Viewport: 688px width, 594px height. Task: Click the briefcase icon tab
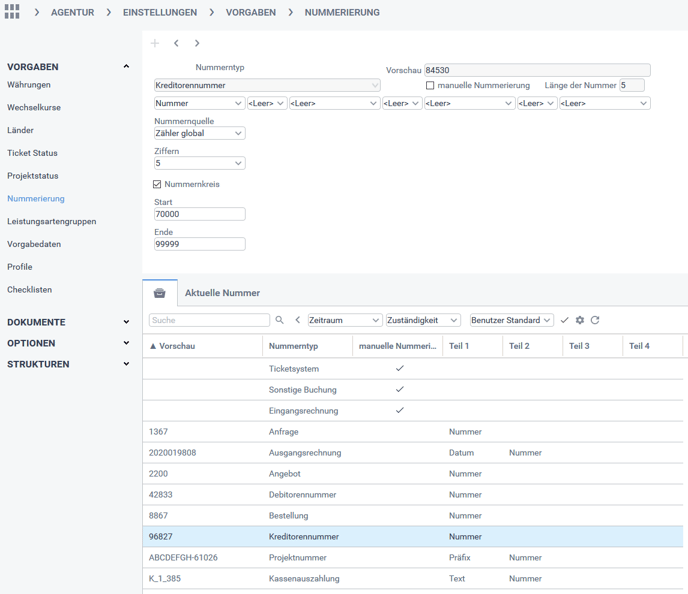pos(160,293)
